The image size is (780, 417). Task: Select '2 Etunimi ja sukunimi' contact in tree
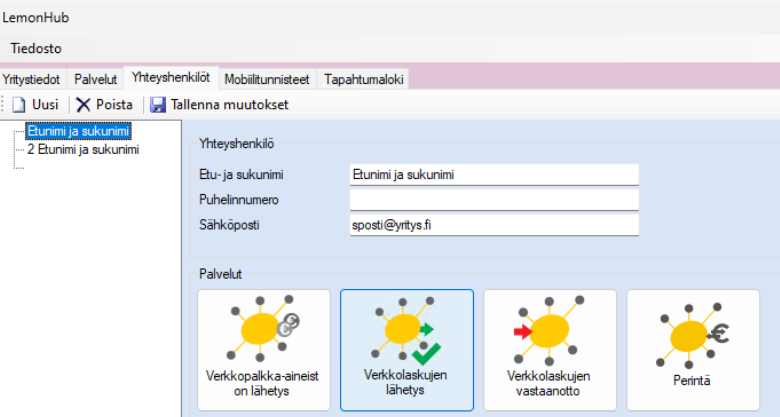83,149
